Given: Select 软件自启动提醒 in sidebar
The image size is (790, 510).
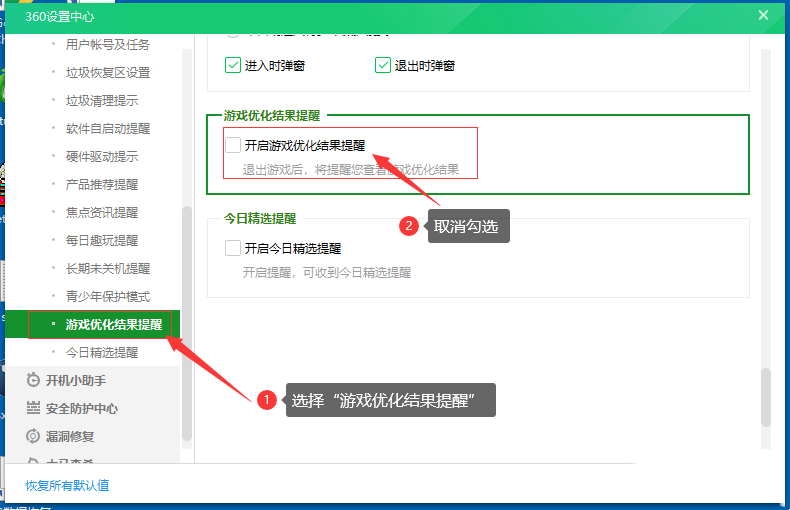Looking at the screenshot, I should pyautogui.click(x=107, y=129).
